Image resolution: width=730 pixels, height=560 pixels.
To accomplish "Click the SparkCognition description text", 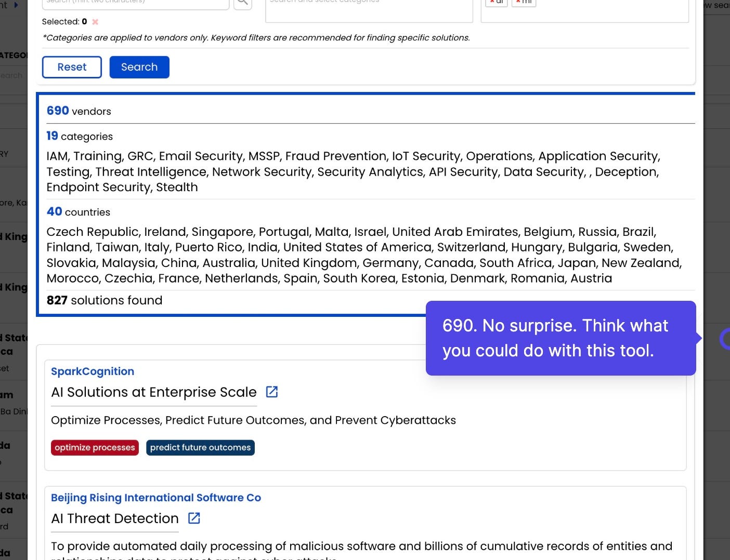I will [x=253, y=420].
